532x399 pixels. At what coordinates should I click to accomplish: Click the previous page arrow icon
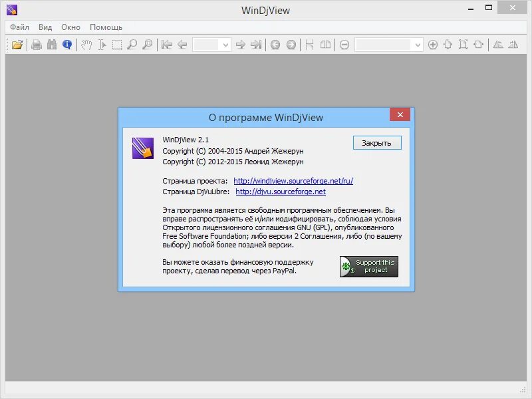(182, 45)
